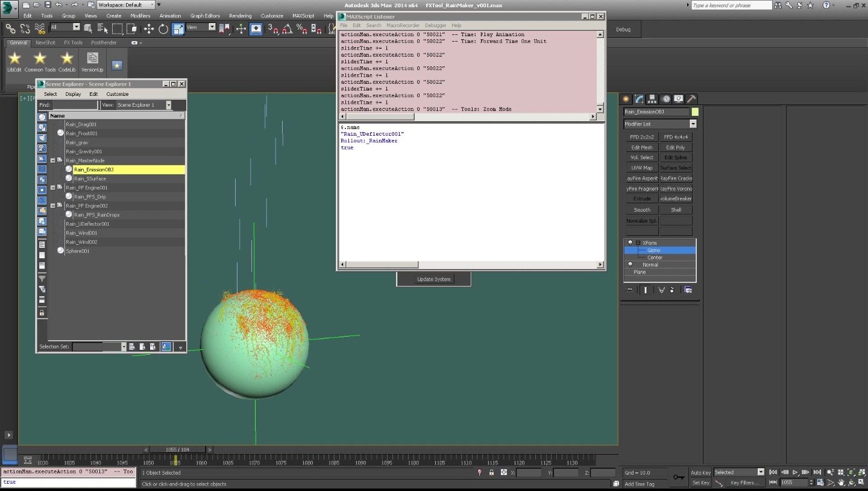Click the Pin Stack icon
This screenshot has width=868, height=491.
coord(630,290)
